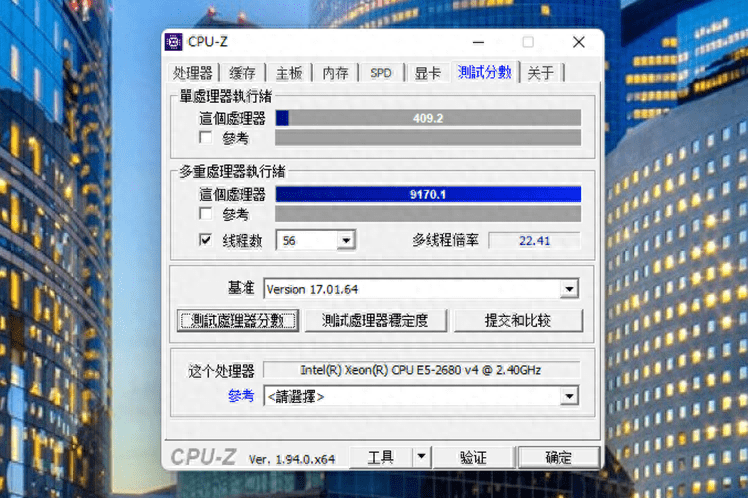Click the 确定 button
The image size is (748, 498).
pos(559,457)
